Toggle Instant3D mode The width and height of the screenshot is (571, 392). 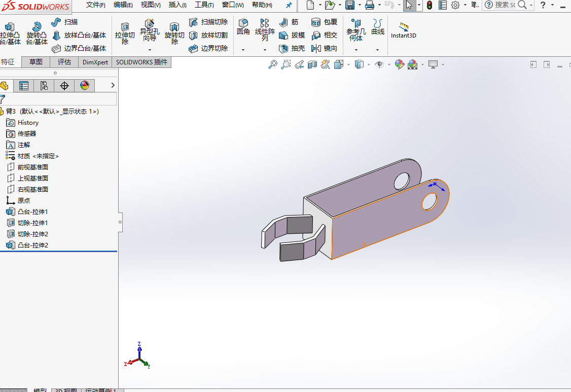point(404,30)
